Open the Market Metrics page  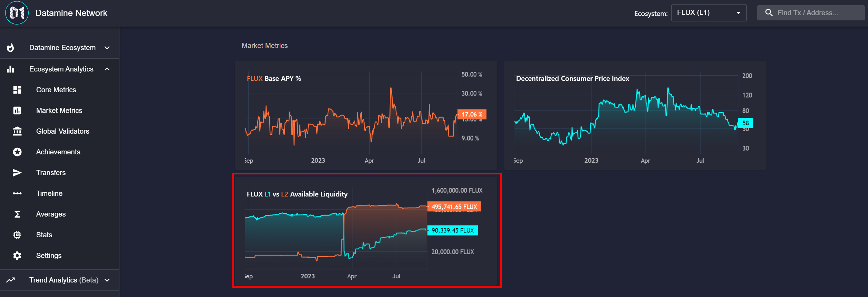[59, 111]
